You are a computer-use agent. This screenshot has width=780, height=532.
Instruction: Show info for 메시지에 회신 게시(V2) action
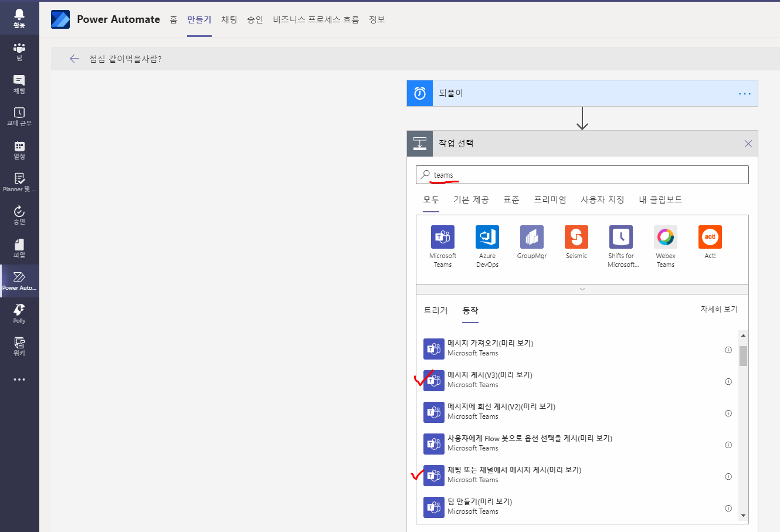pyautogui.click(x=728, y=414)
